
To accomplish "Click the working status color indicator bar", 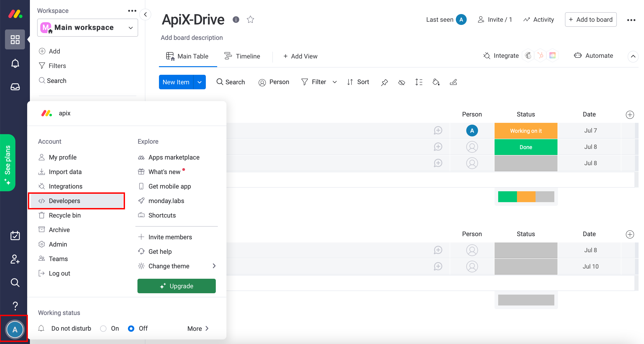I will click(x=526, y=196).
